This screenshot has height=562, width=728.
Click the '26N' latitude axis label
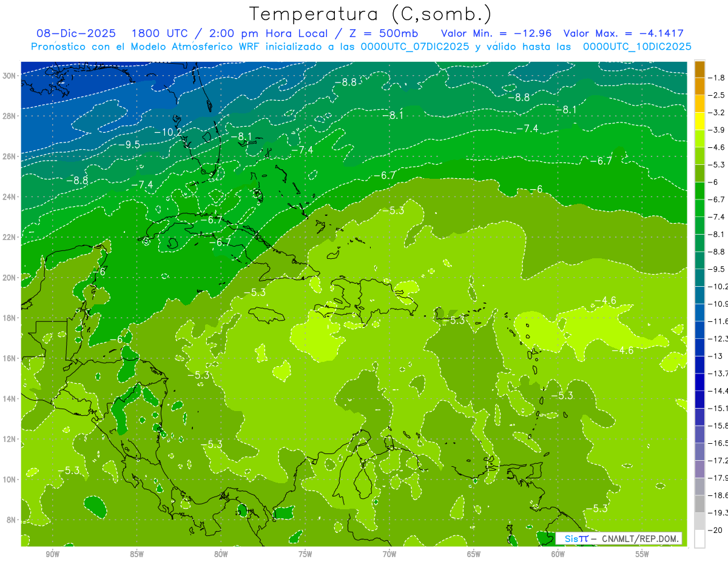[9, 156]
